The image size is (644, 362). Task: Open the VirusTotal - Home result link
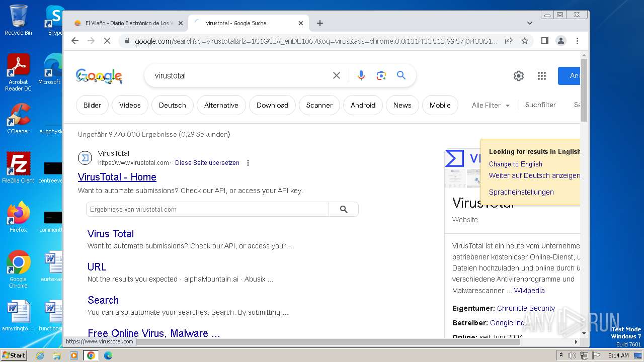[x=117, y=177]
